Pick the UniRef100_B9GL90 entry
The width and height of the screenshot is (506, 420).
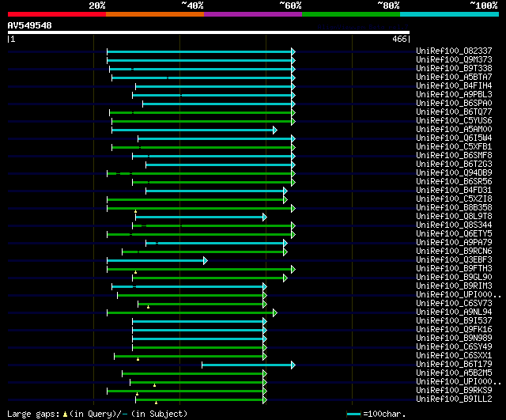(x=454, y=278)
